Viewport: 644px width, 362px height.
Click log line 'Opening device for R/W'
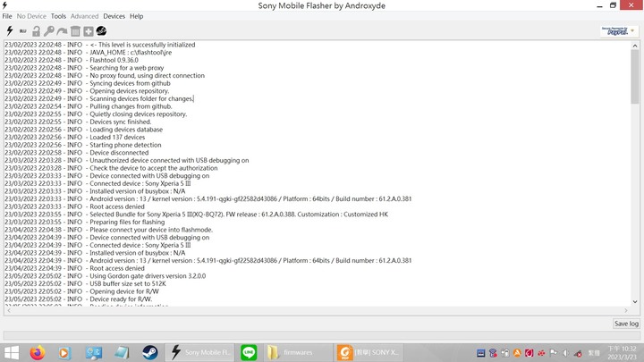coord(124,291)
